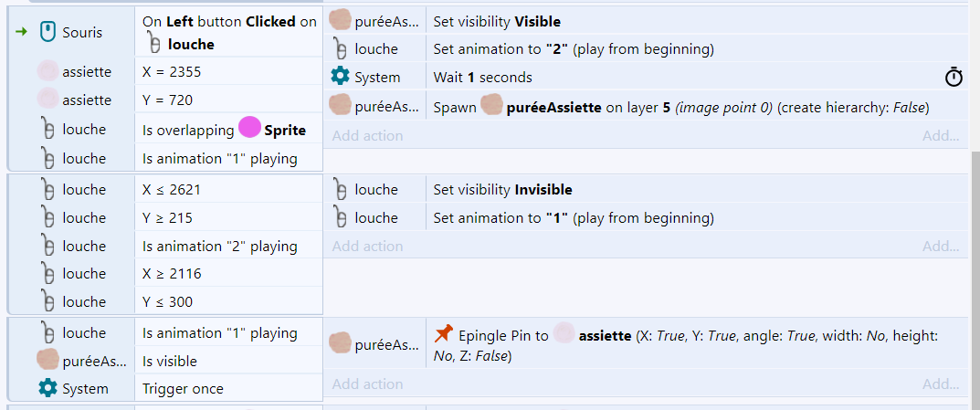Select the Wait 1 seconds action
Viewport: 980px width, 410px height.
coord(646,78)
